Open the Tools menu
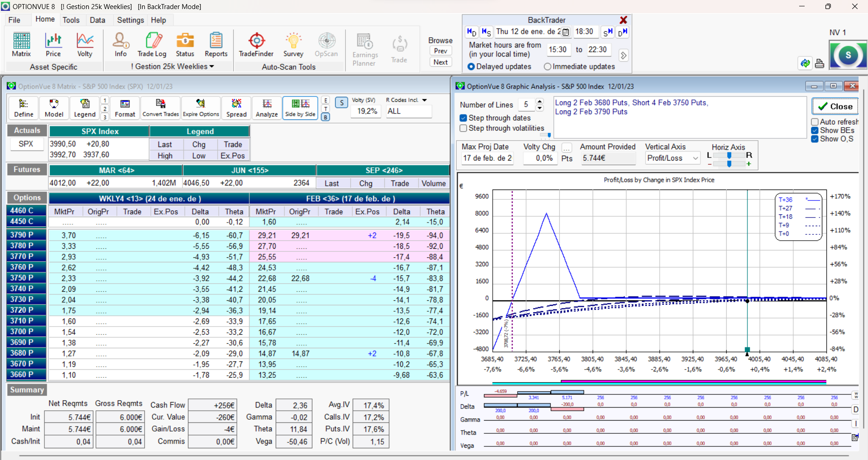The height and width of the screenshot is (460, 868). (x=71, y=20)
